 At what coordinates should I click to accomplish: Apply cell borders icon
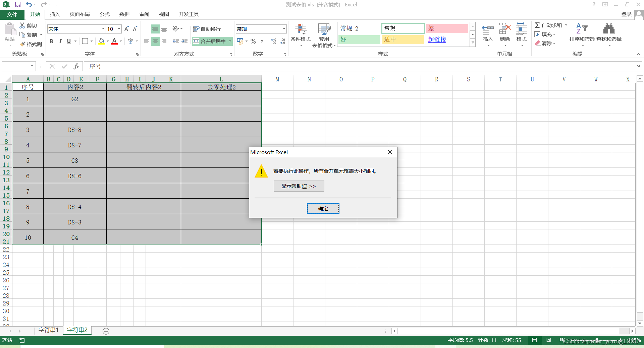[85, 41]
